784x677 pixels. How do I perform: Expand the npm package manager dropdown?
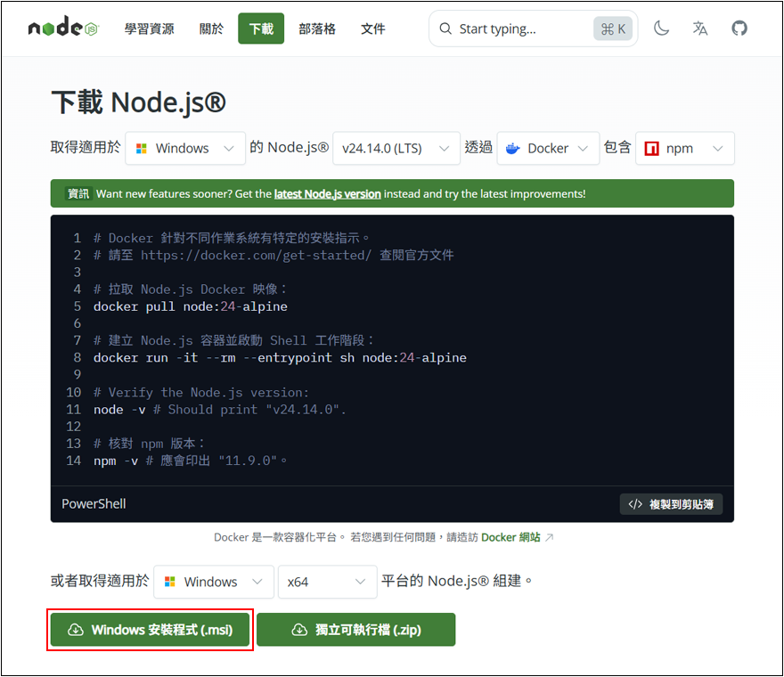click(684, 149)
